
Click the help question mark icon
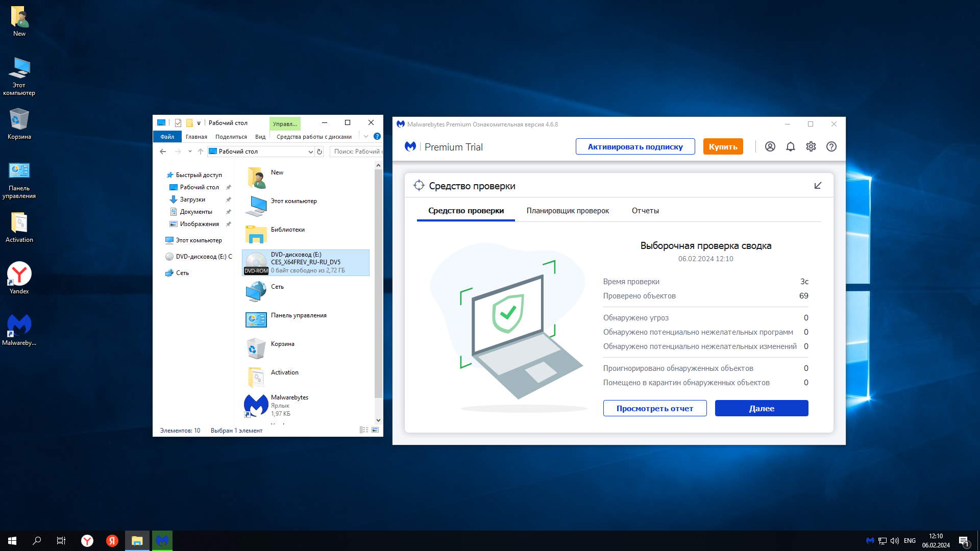click(831, 147)
